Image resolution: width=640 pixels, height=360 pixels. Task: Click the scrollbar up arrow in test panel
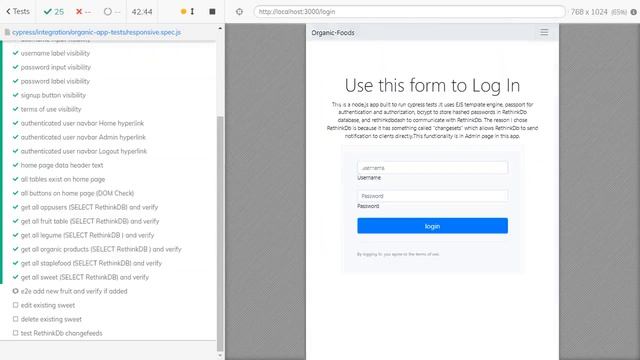(220, 29)
